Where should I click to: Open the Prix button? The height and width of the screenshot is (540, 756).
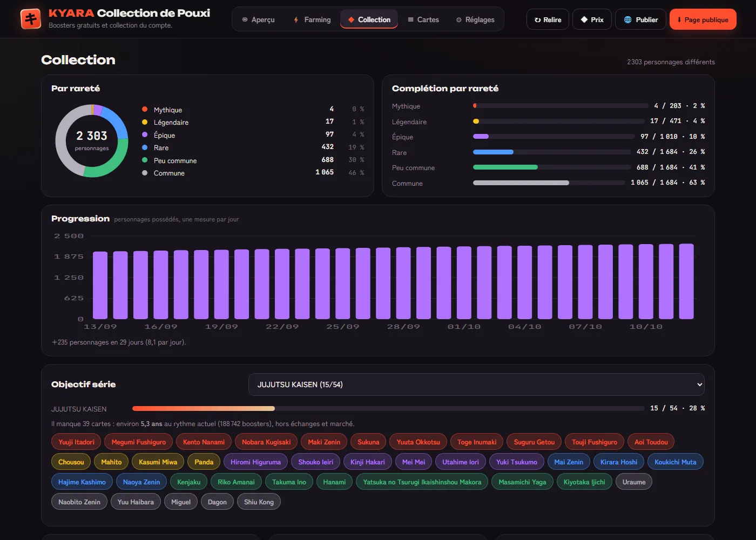[592, 19]
